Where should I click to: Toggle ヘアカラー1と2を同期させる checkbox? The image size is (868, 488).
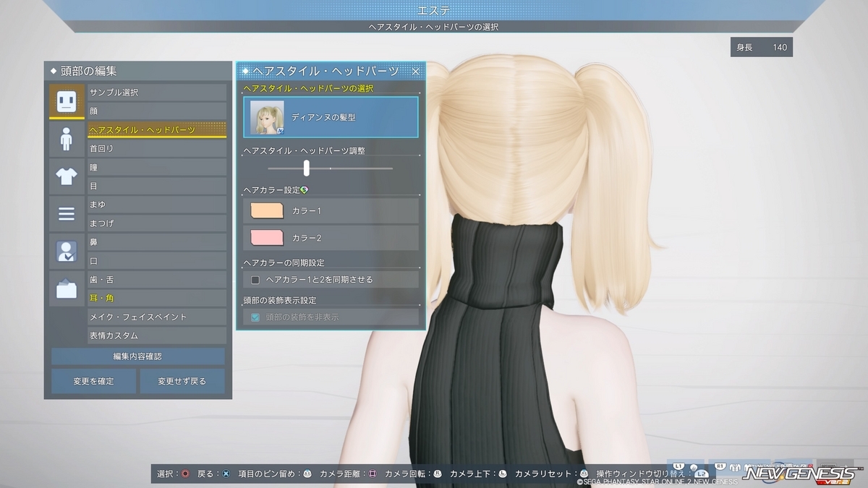click(x=255, y=279)
